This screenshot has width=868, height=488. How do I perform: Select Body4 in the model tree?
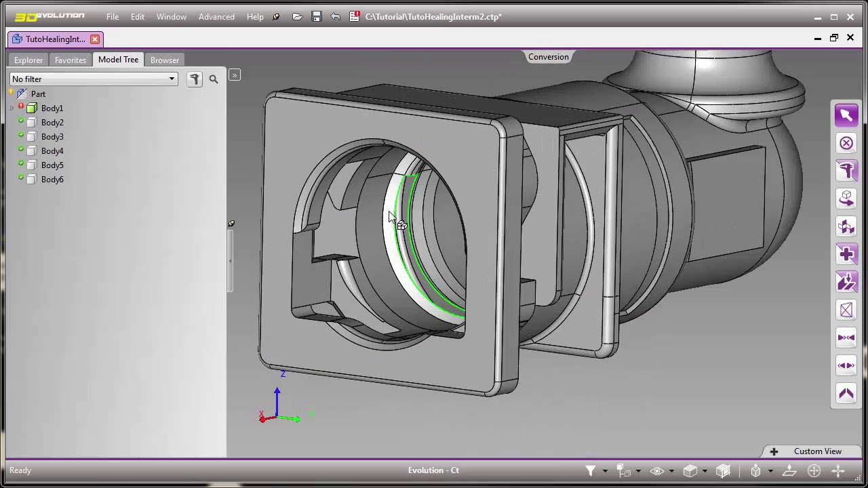tap(52, 151)
